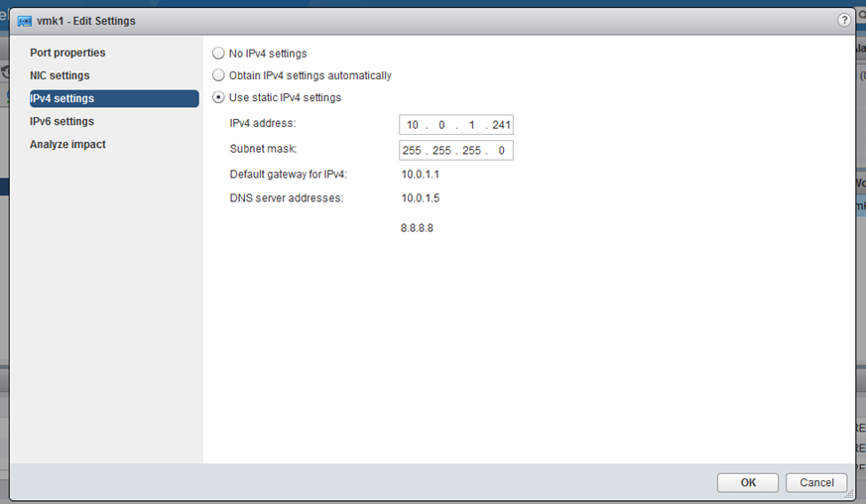Viewport: 866px width, 504px height.
Task: Click DNS server address 10.0.1.5
Action: pyautogui.click(x=421, y=197)
